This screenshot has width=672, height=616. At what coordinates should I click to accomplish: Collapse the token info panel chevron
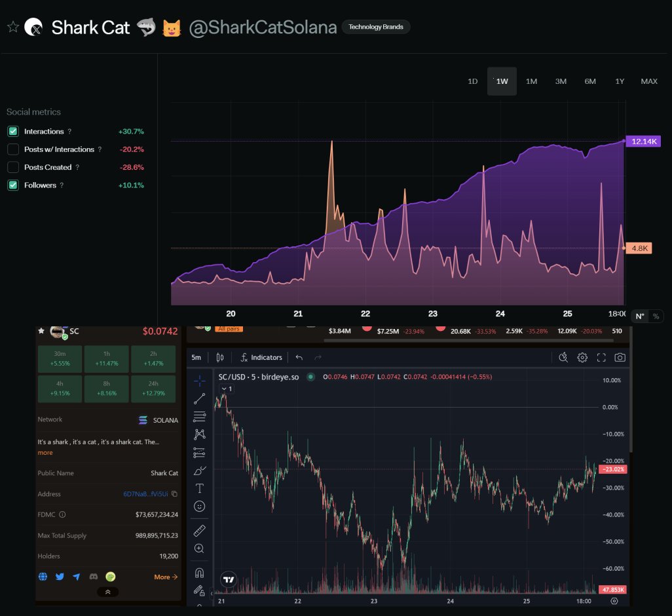tap(107, 592)
